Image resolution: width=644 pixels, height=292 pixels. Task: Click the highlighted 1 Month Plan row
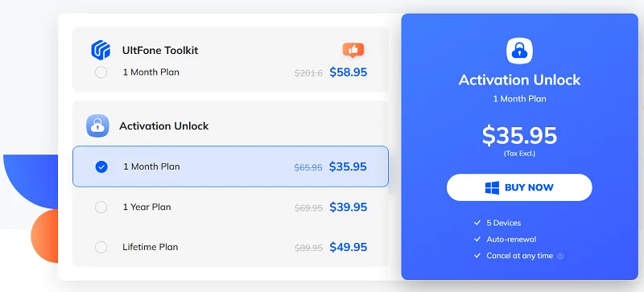(x=230, y=167)
